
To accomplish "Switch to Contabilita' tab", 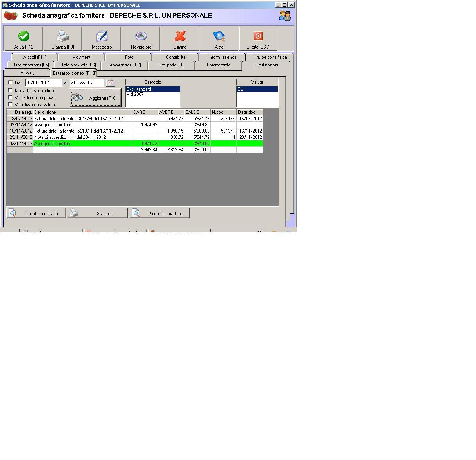I will tap(176, 57).
